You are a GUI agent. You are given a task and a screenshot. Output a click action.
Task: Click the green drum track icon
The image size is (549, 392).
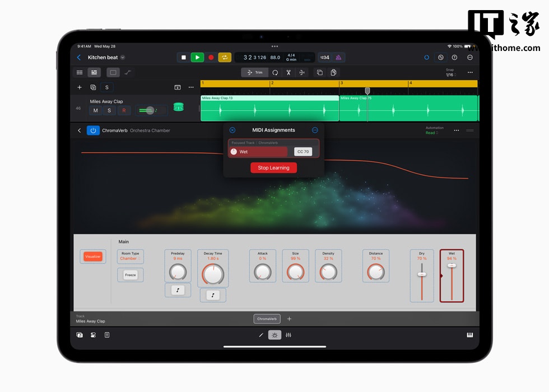coord(179,106)
